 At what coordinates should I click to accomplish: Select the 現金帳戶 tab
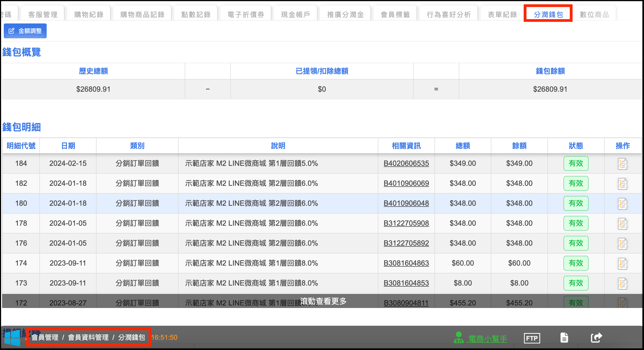click(x=295, y=15)
